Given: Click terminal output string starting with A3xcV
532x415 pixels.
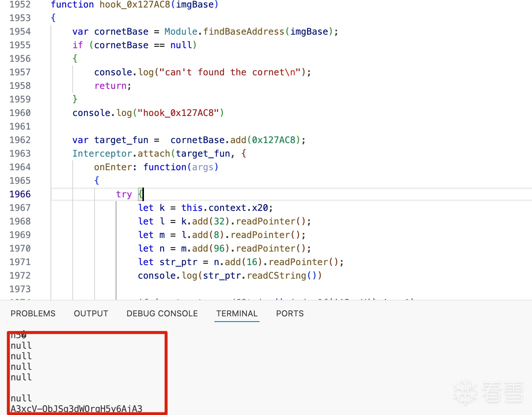Looking at the screenshot, I should pos(76,409).
